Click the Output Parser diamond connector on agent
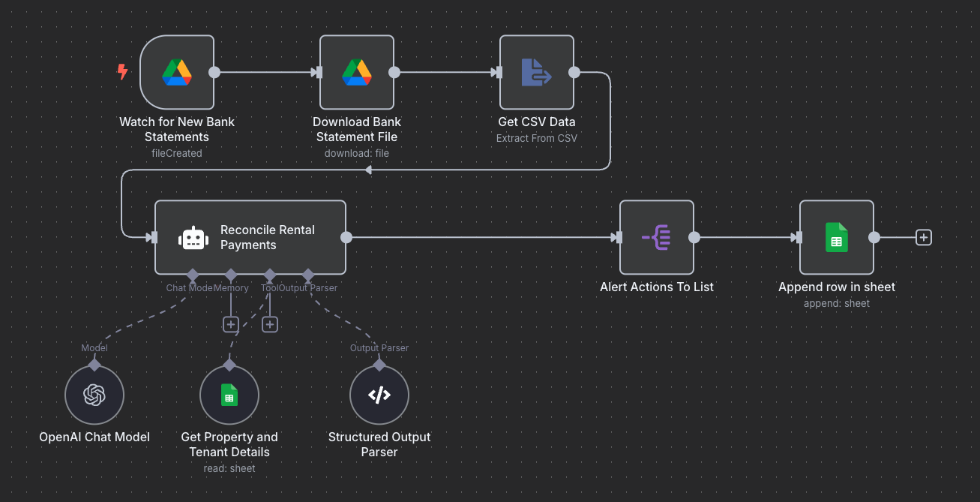980x502 pixels. pos(307,274)
